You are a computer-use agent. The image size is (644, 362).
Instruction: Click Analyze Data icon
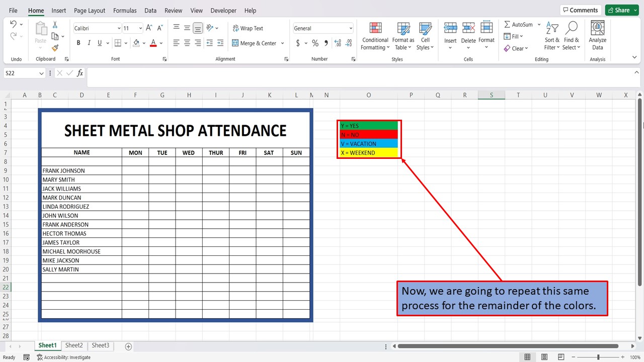tap(597, 35)
